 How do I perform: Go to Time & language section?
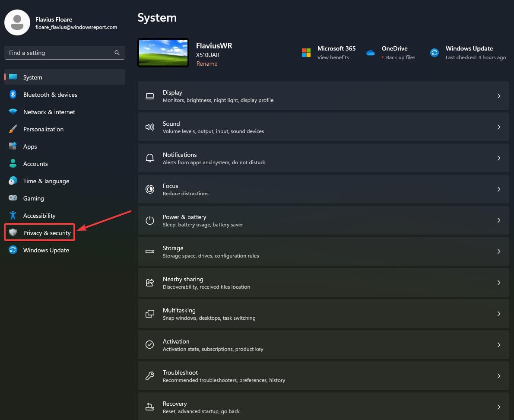pos(46,181)
